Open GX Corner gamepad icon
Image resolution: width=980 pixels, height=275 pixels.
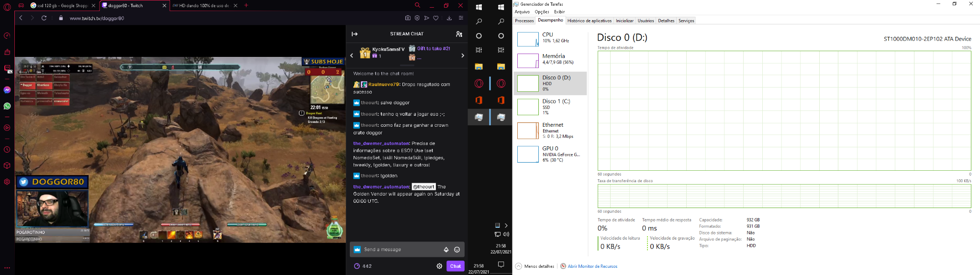tap(21, 6)
